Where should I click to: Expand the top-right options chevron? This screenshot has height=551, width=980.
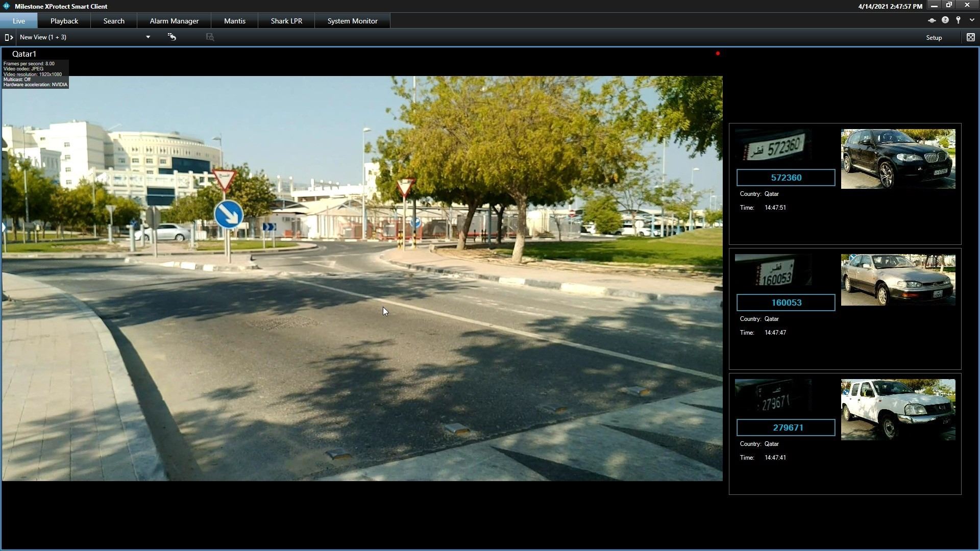tap(972, 20)
